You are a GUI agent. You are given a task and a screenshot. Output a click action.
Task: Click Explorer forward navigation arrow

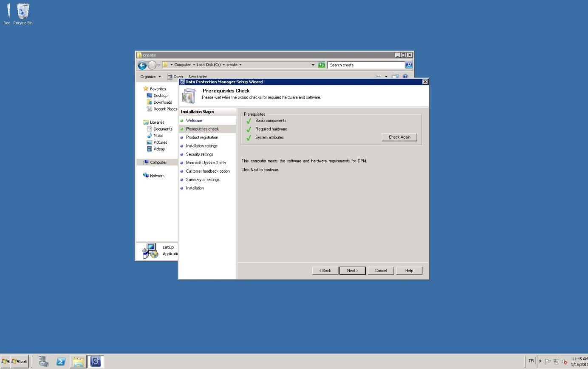[152, 65]
